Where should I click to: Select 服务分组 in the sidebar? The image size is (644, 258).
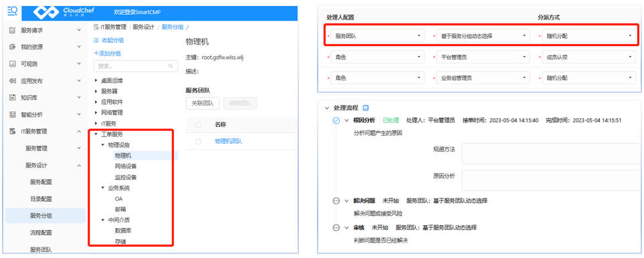pos(45,216)
